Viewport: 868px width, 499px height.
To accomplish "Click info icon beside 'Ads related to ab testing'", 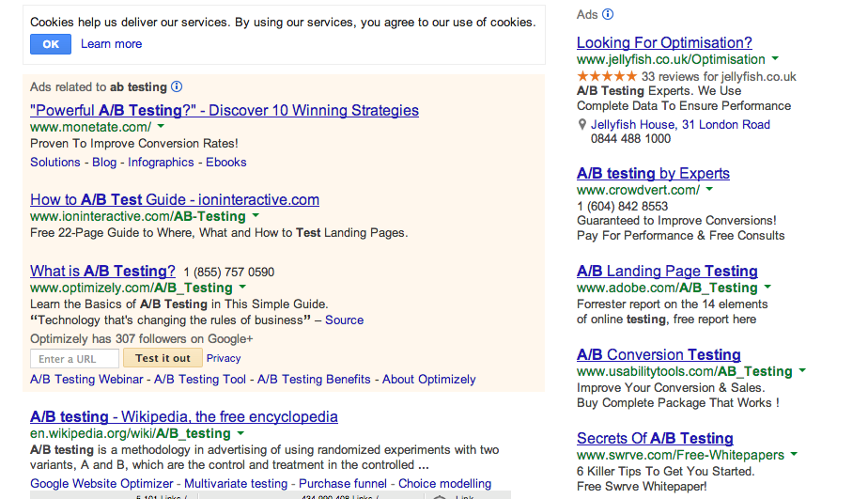I will pos(177,87).
